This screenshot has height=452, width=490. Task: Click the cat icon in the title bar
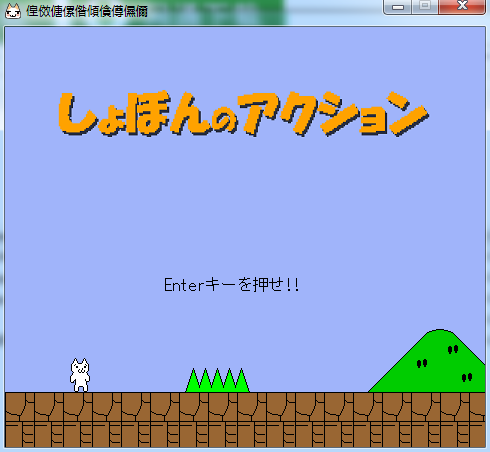click(13, 11)
